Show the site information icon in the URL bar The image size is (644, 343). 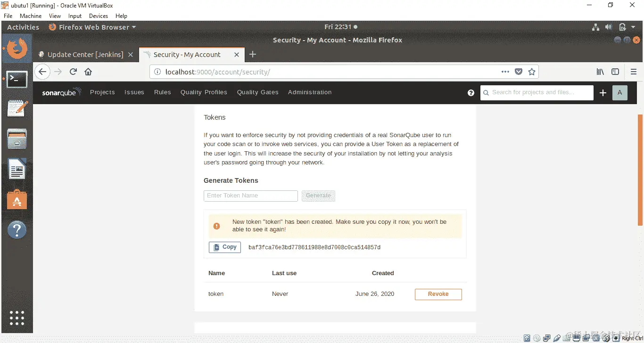coord(157,72)
